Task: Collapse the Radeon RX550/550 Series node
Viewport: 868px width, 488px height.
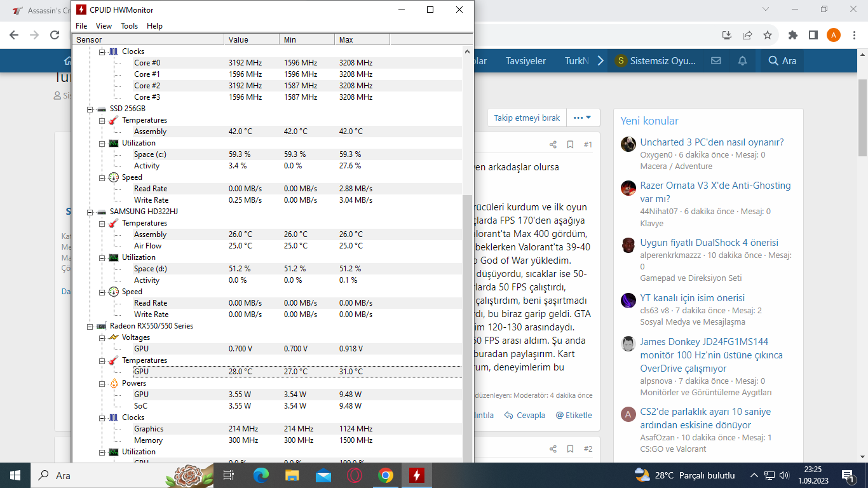Action: (91, 326)
